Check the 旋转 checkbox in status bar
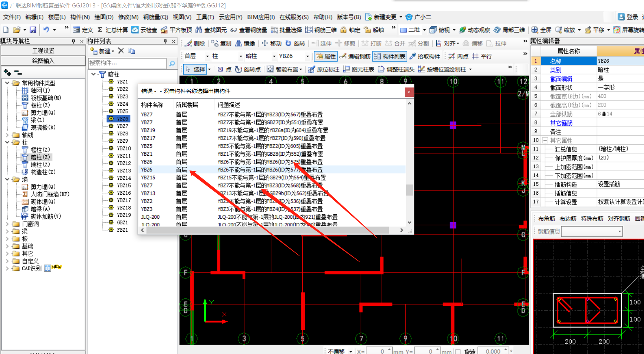 tap(458, 351)
